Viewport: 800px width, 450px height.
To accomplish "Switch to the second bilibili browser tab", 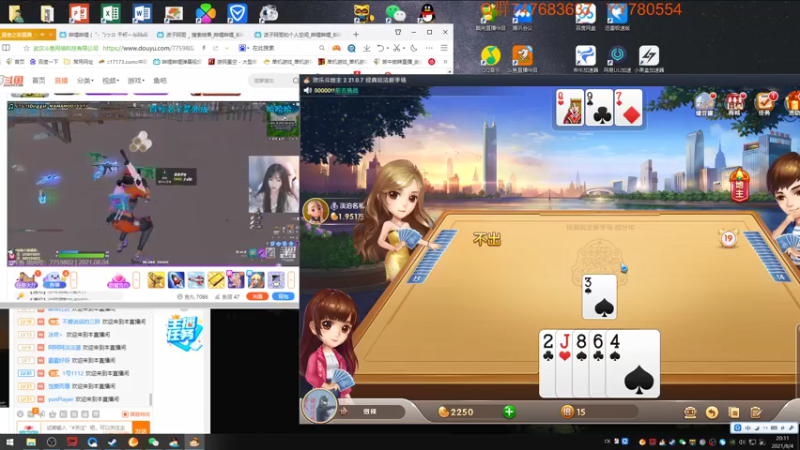I will pos(199,35).
